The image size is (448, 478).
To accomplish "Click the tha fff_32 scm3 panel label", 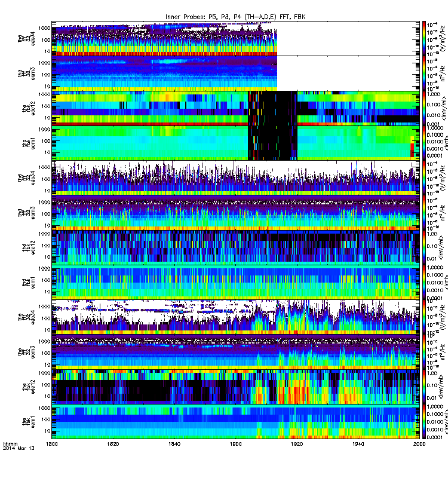I will 26,73.
